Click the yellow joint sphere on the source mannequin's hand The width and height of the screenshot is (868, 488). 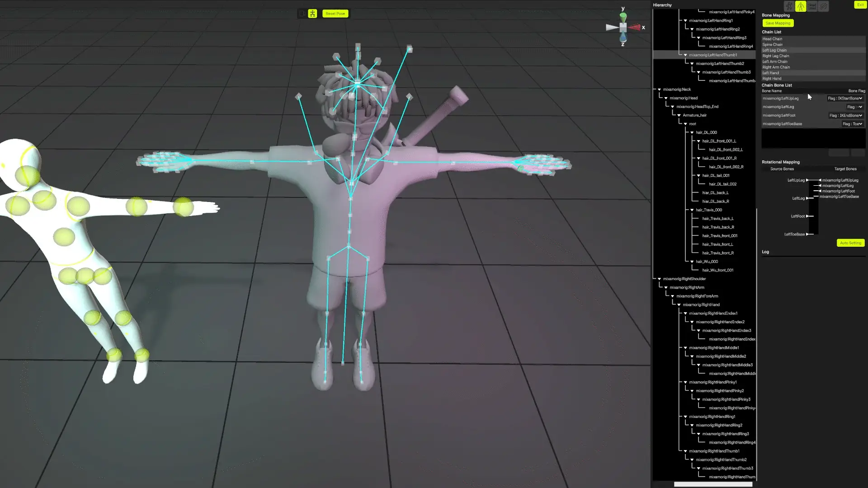(x=183, y=206)
